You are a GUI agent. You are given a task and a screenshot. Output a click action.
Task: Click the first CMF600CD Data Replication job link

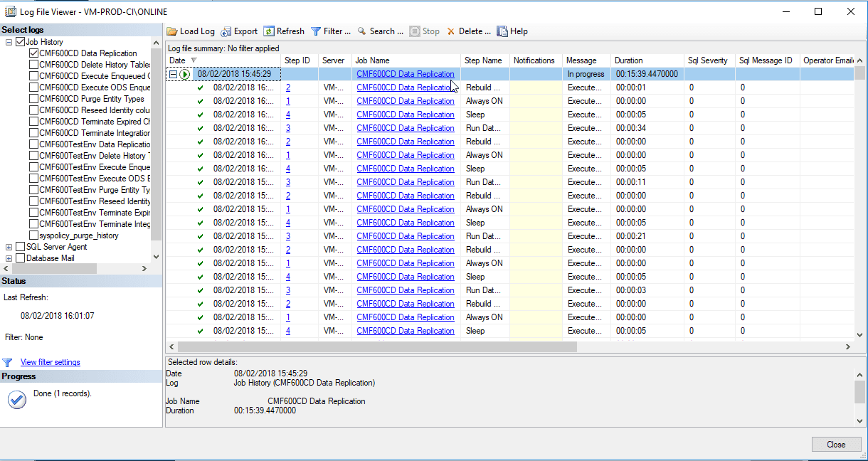[405, 74]
